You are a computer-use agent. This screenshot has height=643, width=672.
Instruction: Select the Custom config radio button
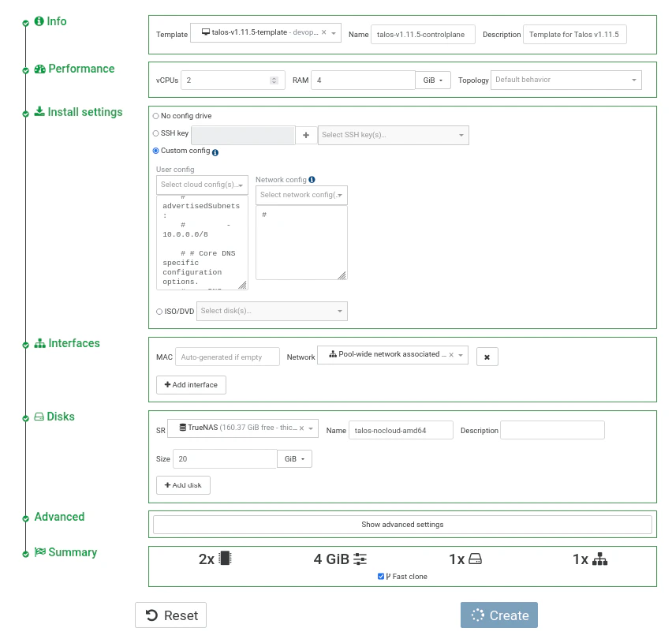pos(156,151)
